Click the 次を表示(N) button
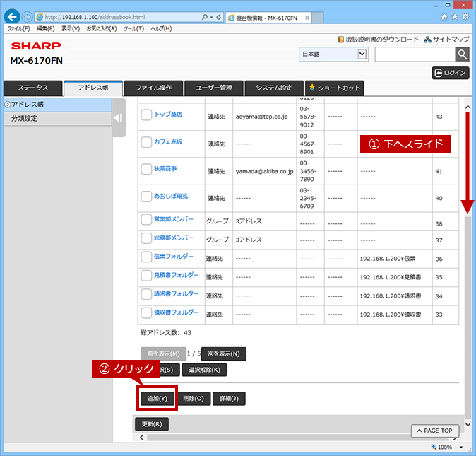Viewport: 476px width, 456px height. point(223,354)
